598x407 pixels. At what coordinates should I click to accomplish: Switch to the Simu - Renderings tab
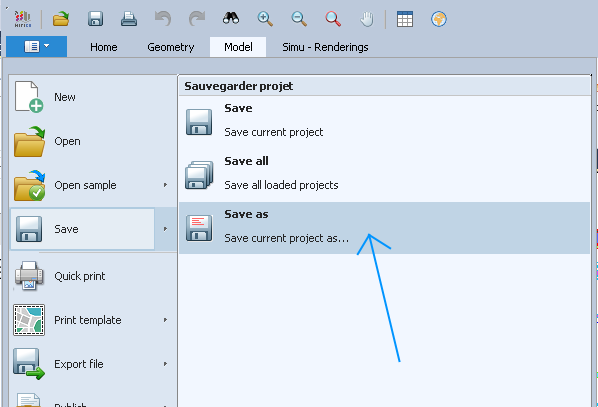pyautogui.click(x=325, y=47)
